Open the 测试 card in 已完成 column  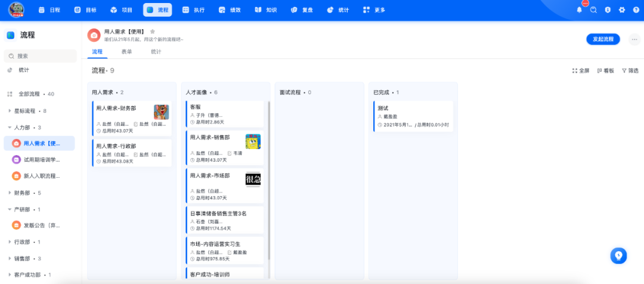(413, 116)
